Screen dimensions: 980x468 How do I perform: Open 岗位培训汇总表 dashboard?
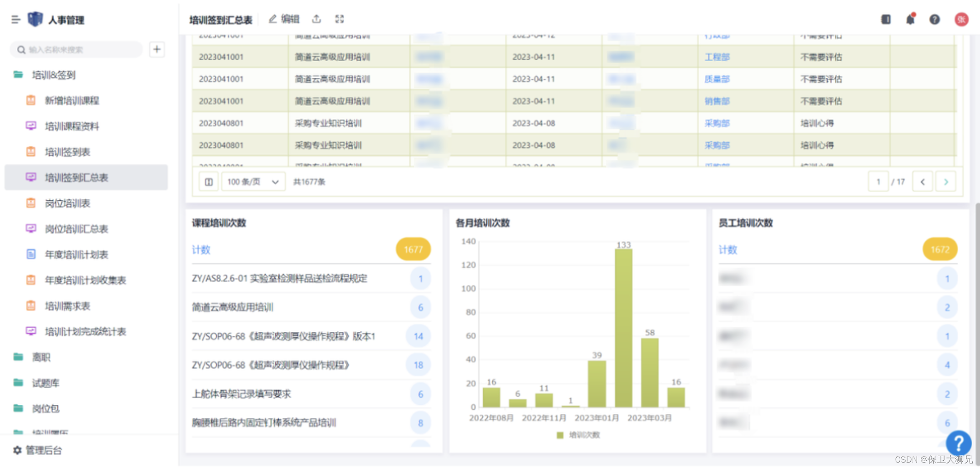[76, 229]
